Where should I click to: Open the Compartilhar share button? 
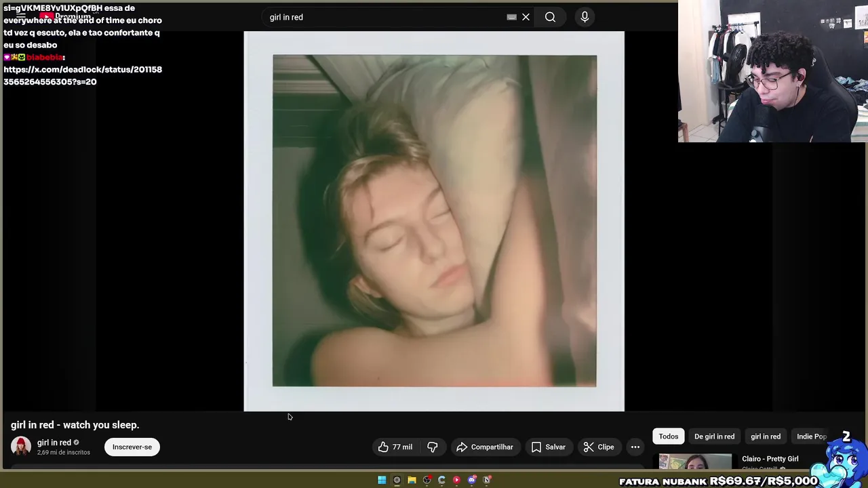coord(485,447)
